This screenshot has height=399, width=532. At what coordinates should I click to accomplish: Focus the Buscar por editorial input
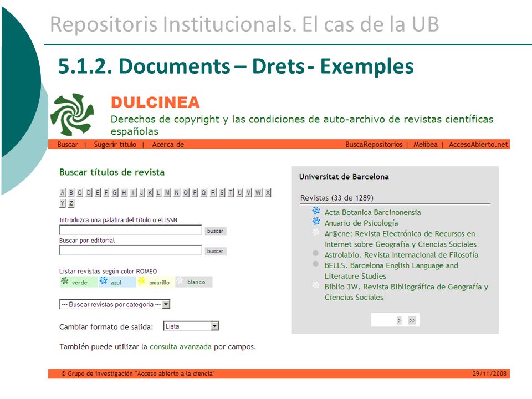[131, 250]
